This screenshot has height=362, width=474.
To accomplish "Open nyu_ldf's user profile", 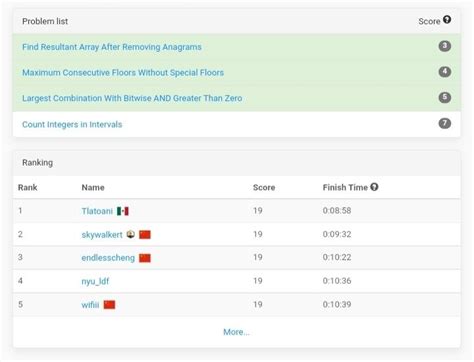I will [x=95, y=281].
